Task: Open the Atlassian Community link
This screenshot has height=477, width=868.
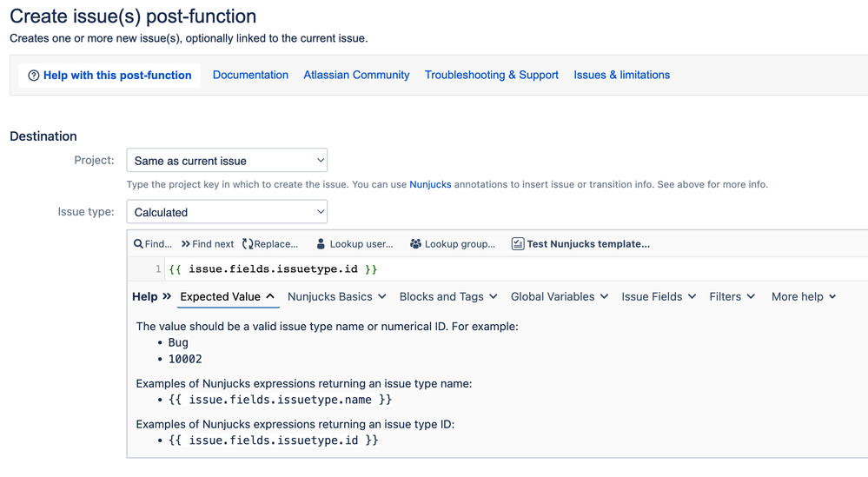Action: pos(356,75)
